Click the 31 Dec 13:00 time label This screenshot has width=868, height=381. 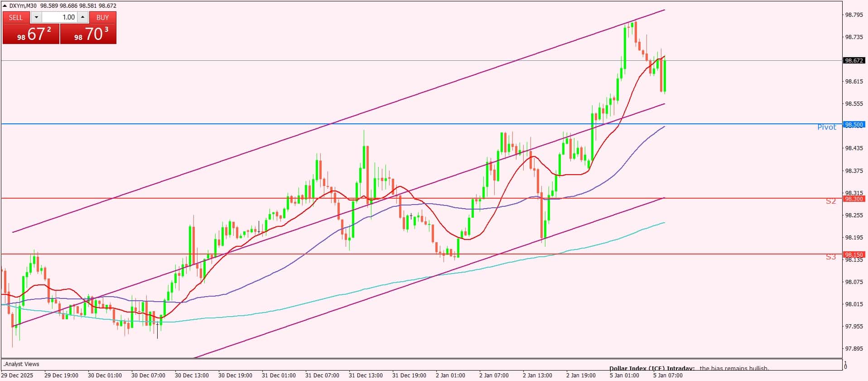coord(366,376)
